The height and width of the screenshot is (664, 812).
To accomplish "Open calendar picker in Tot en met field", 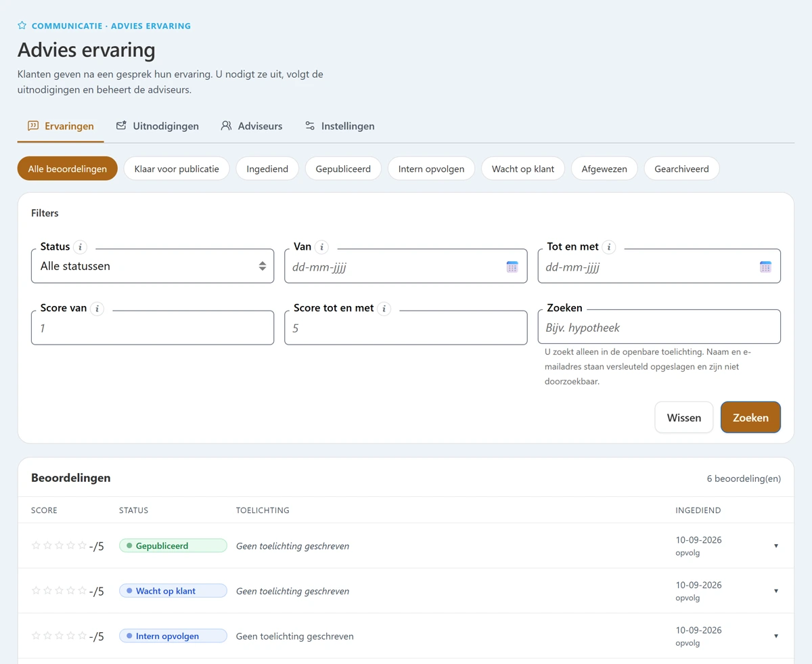I will point(765,267).
